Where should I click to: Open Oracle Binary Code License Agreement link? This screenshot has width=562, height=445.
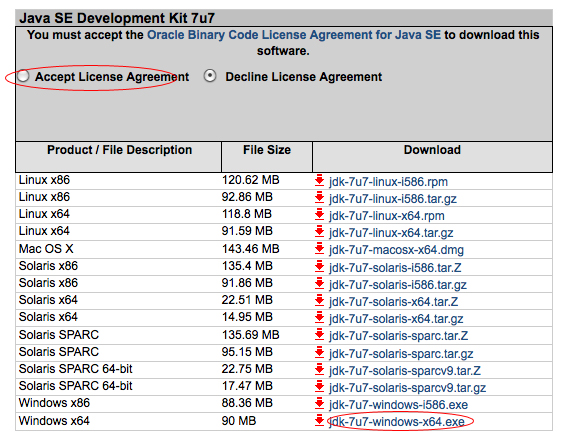pos(294,35)
